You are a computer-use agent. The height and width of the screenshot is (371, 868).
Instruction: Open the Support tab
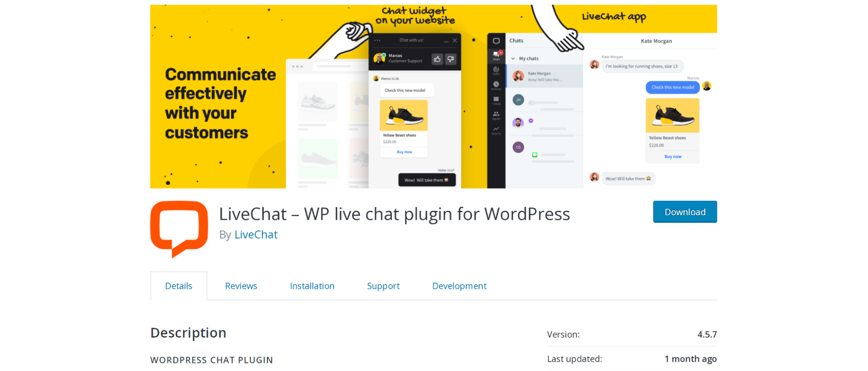[383, 286]
